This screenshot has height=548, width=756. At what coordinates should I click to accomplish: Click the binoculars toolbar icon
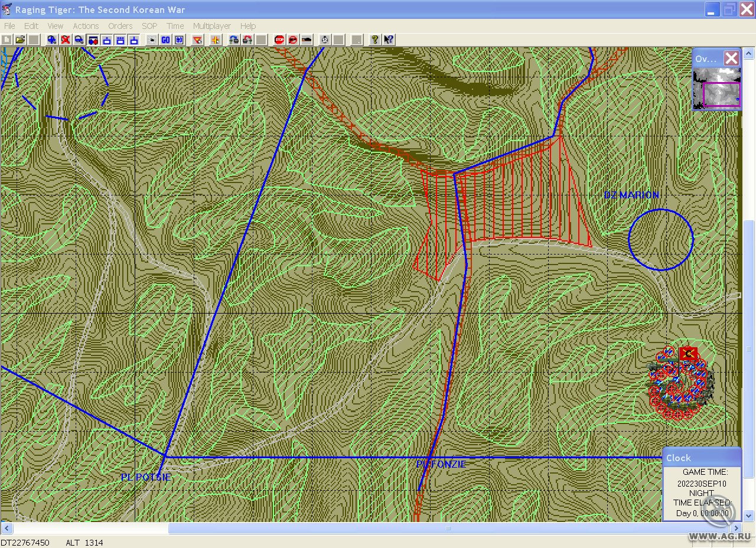pyautogui.click(x=179, y=40)
